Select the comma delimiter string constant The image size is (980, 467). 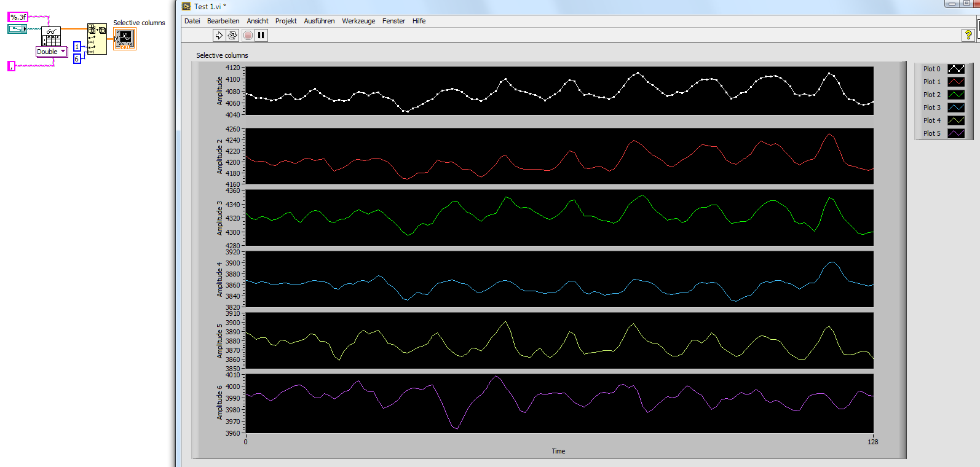11,66
